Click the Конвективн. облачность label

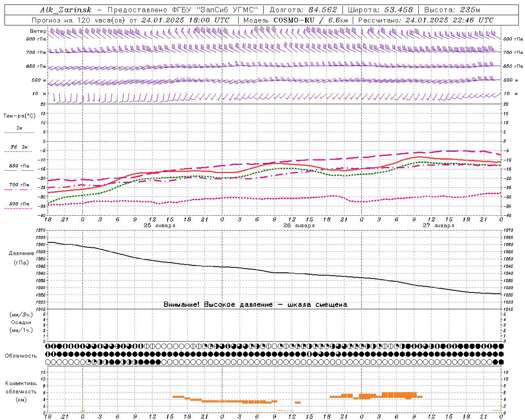[x=21, y=387]
